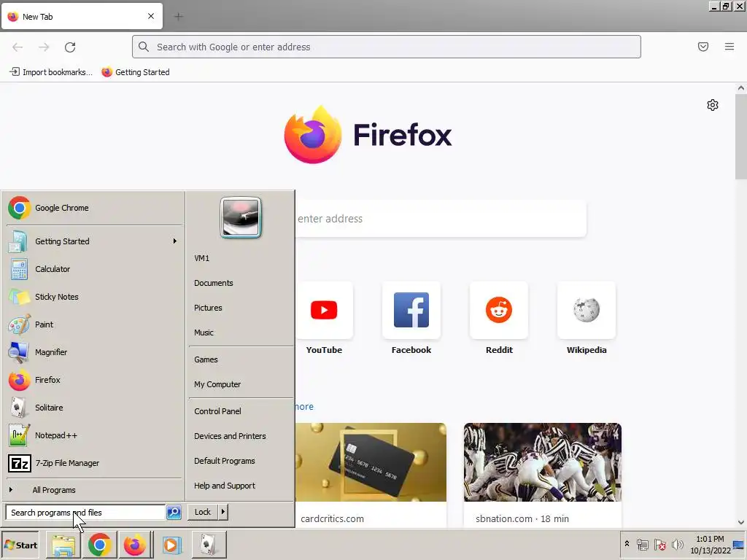Launch Calculator from the Start menu
The height and width of the screenshot is (560, 747).
click(x=94, y=269)
